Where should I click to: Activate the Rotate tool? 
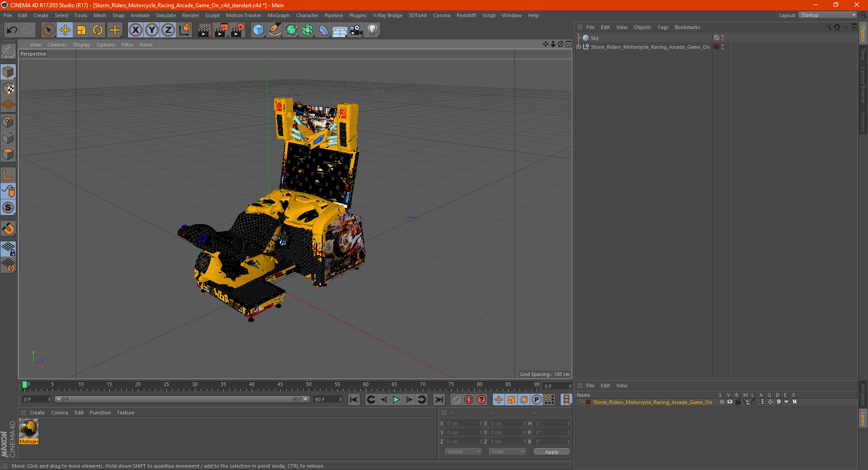98,30
